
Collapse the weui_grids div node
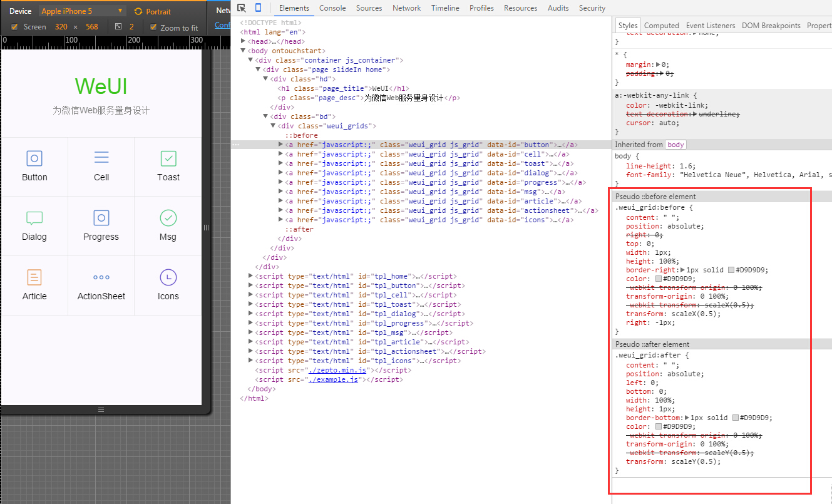coord(274,126)
